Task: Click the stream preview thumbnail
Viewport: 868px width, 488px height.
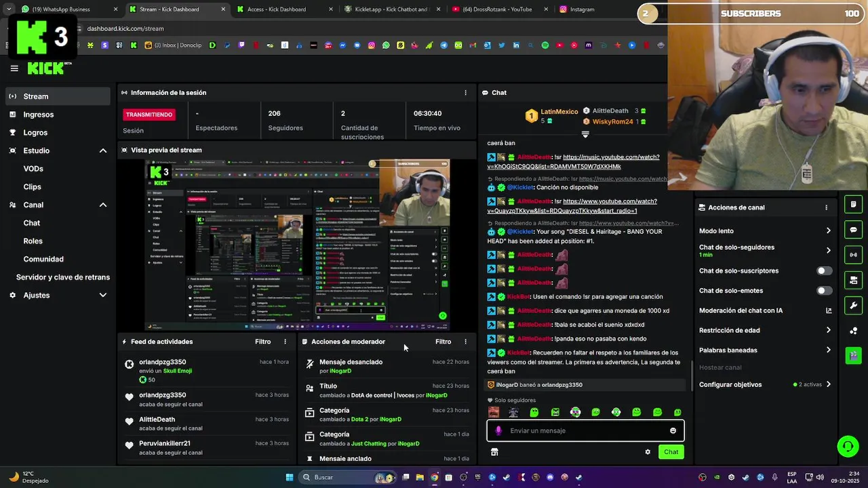Action: click(x=297, y=245)
